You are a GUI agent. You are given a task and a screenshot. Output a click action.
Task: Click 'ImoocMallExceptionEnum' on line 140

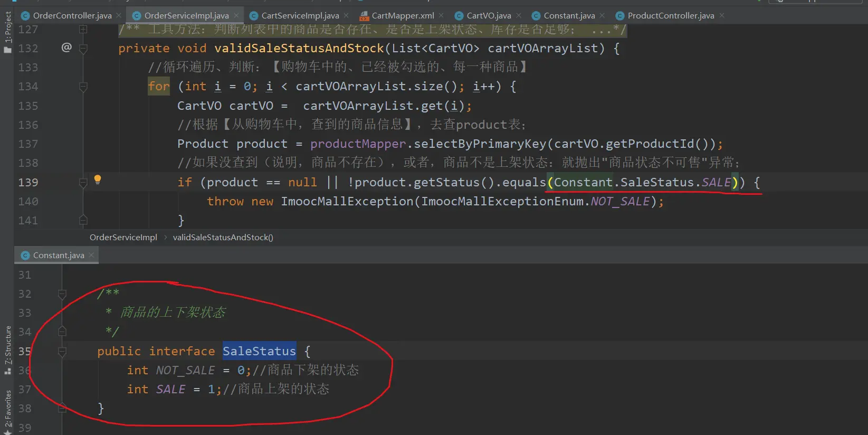pyautogui.click(x=502, y=202)
